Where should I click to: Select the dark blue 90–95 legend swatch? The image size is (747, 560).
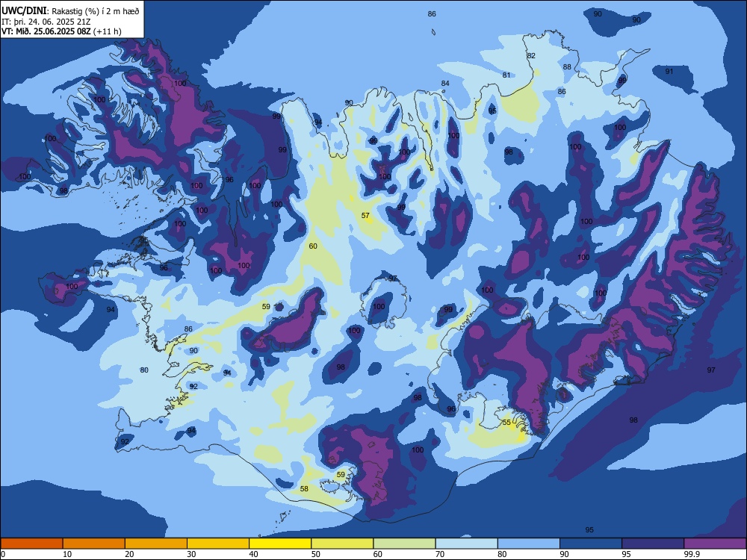(591, 544)
